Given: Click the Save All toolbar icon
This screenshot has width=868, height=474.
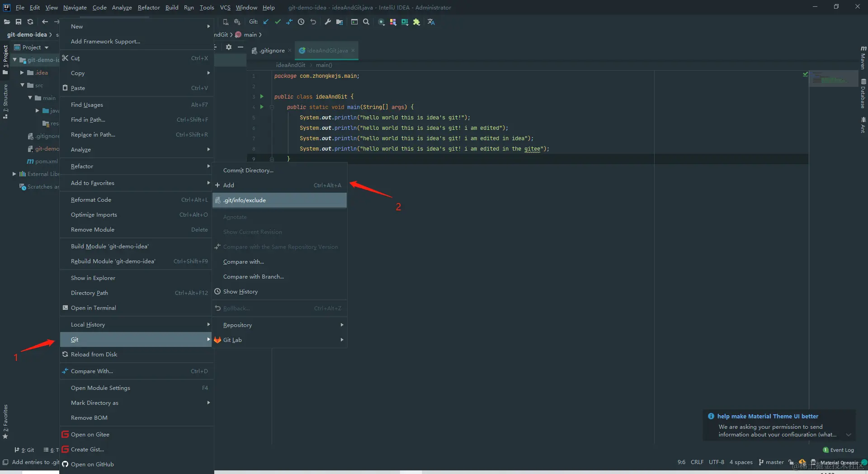Looking at the screenshot, I should click(19, 22).
